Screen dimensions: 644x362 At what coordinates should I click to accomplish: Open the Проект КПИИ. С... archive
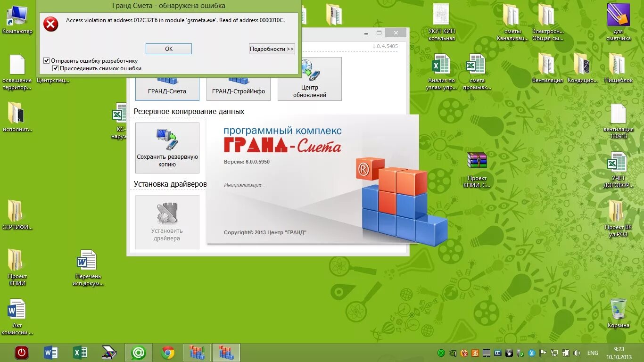pyautogui.click(x=477, y=170)
